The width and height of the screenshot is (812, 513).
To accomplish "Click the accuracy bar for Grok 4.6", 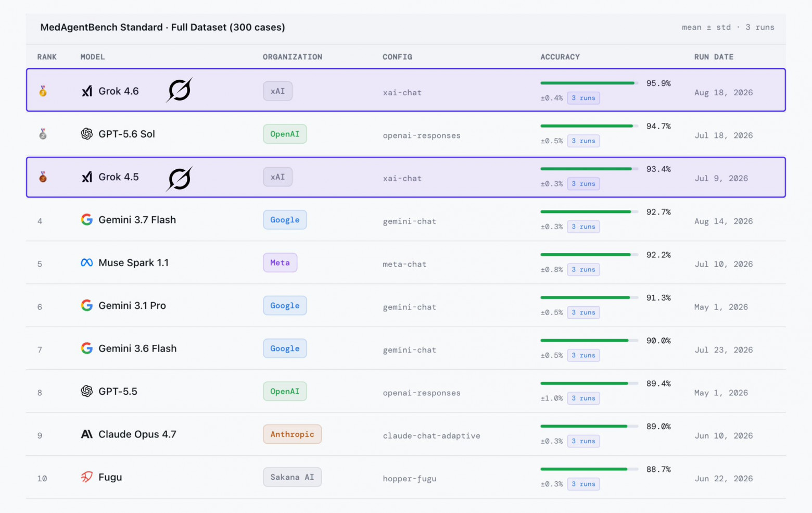I will pos(589,83).
